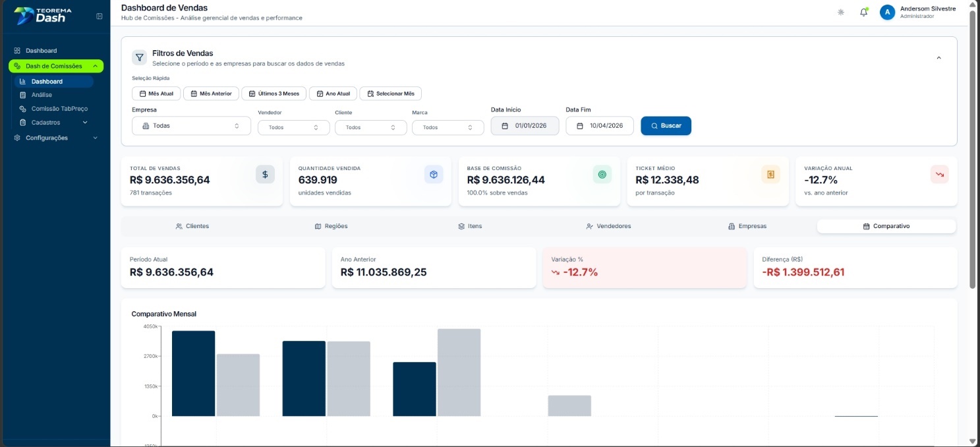Click the 639.919 quantity value
The image size is (980, 447).
coord(318,180)
